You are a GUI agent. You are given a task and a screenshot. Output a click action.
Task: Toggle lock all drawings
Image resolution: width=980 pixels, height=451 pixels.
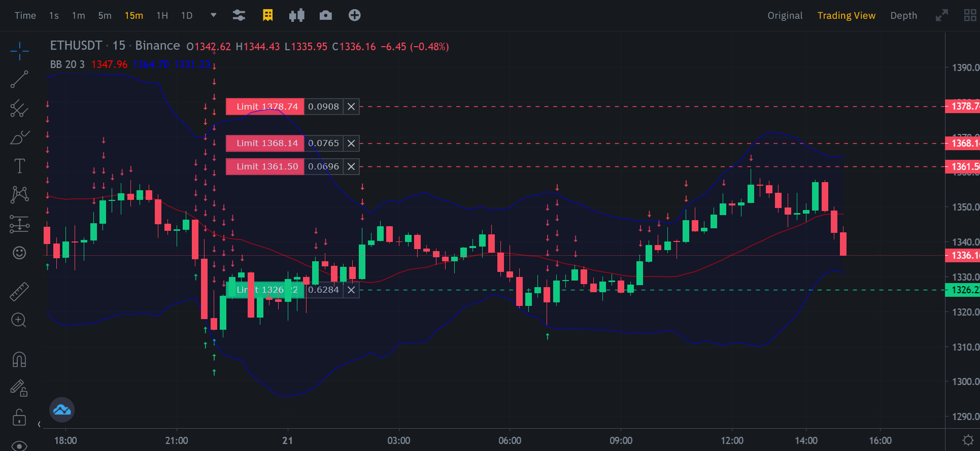pos(19,418)
